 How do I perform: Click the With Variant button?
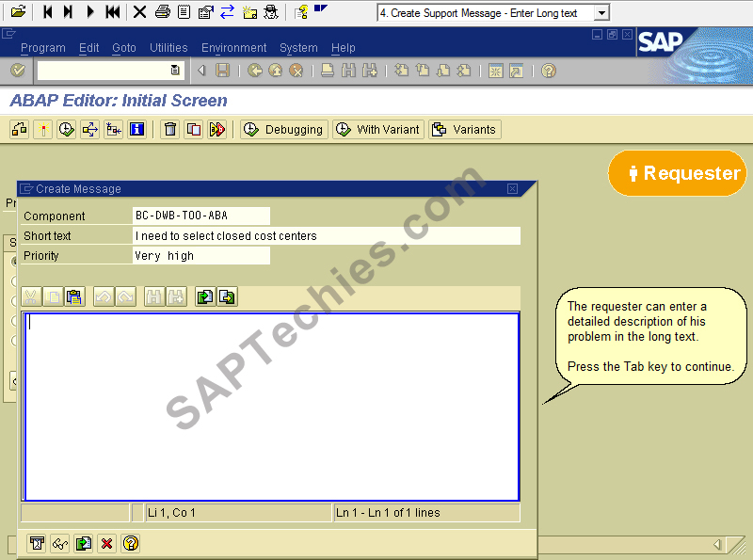(378, 129)
